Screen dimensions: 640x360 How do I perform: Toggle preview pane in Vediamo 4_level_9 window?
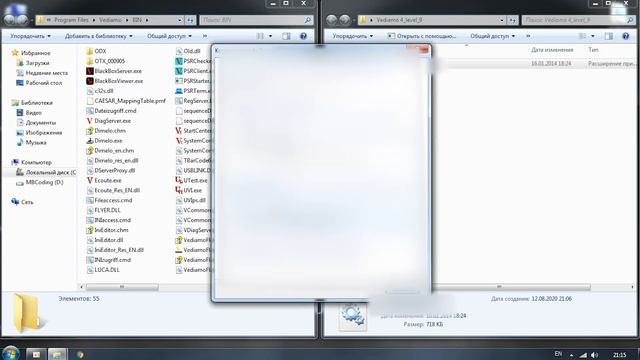[x=609, y=36]
